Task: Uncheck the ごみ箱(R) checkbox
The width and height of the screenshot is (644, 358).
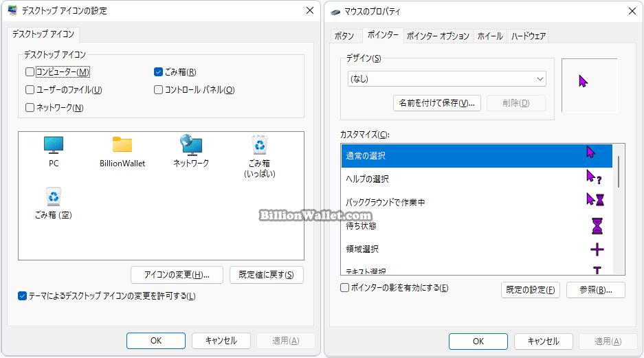Action: [158, 72]
